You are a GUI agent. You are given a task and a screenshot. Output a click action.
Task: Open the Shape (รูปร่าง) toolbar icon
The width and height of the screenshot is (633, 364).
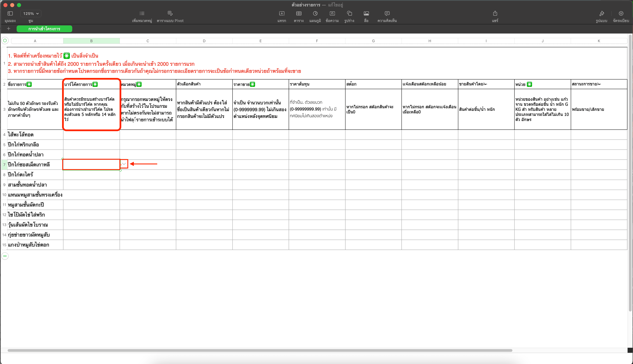[349, 14]
